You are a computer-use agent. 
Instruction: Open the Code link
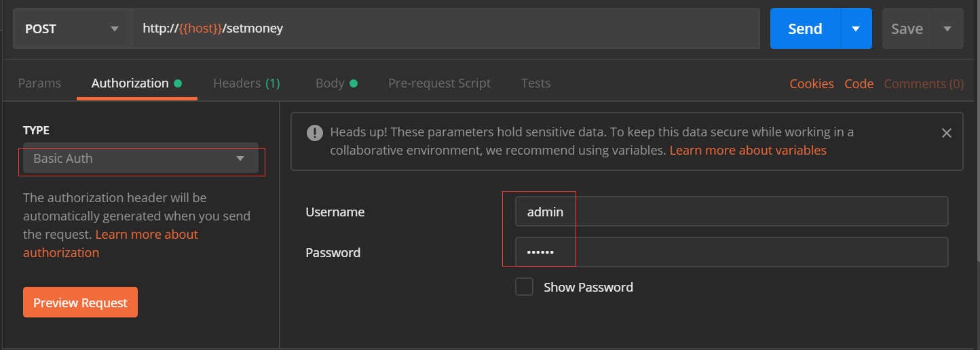(859, 84)
